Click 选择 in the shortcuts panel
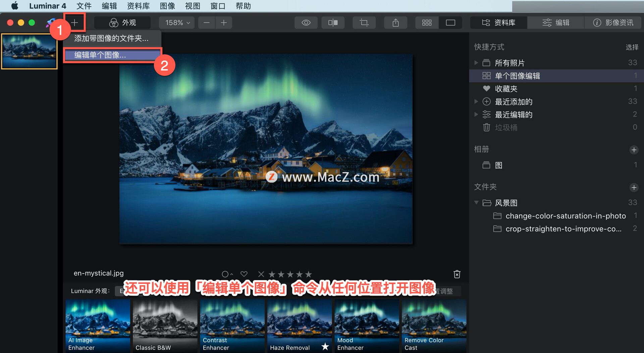Viewport: 644px width, 353px height. (632, 47)
